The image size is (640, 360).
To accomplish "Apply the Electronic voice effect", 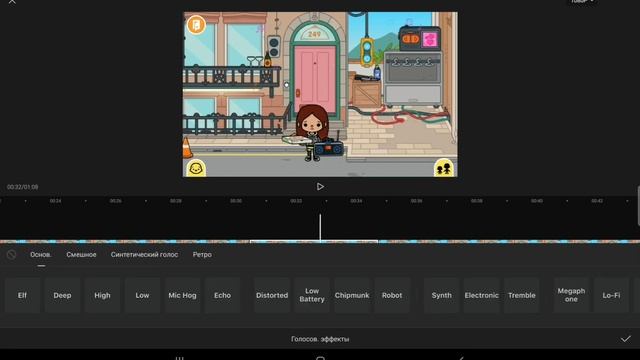I will tap(482, 295).
